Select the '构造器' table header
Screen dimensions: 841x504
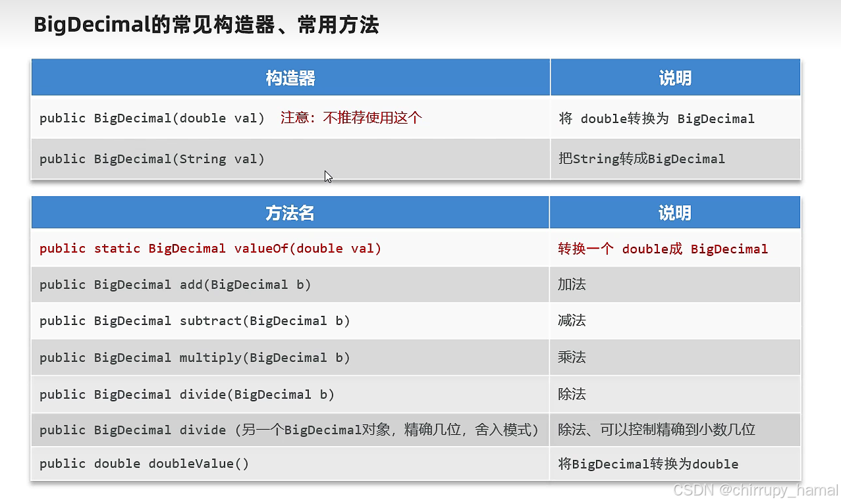[290, 78]
